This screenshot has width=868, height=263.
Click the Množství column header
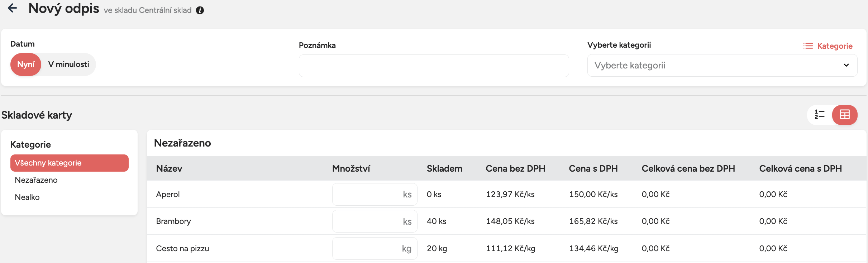tap(351, 169)
